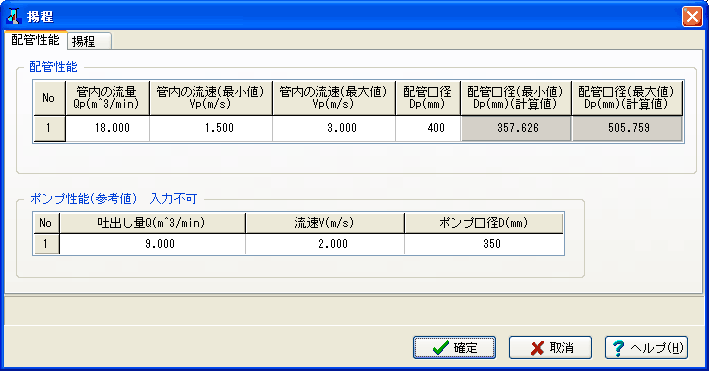Click the application icon in title bar
Viewport: 709px width, 371px height.
click(x=14, y=16)
